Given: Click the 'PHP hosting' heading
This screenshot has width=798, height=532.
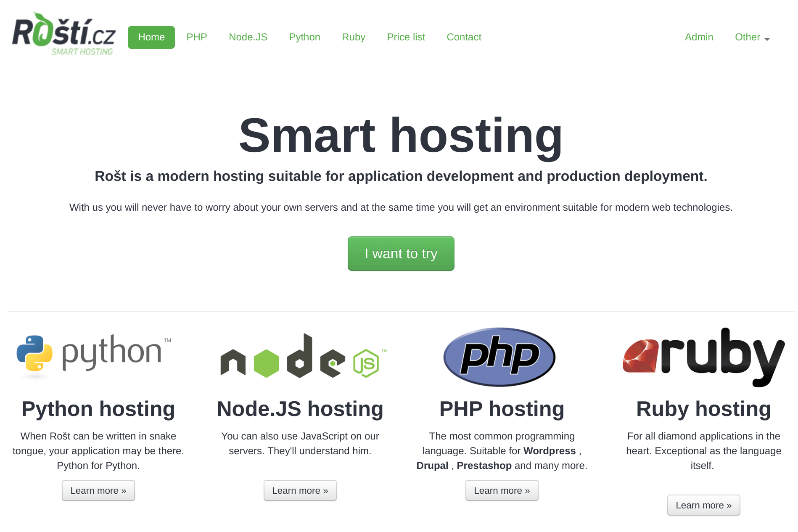Looking at the screenshot, I should pos(502,409).
